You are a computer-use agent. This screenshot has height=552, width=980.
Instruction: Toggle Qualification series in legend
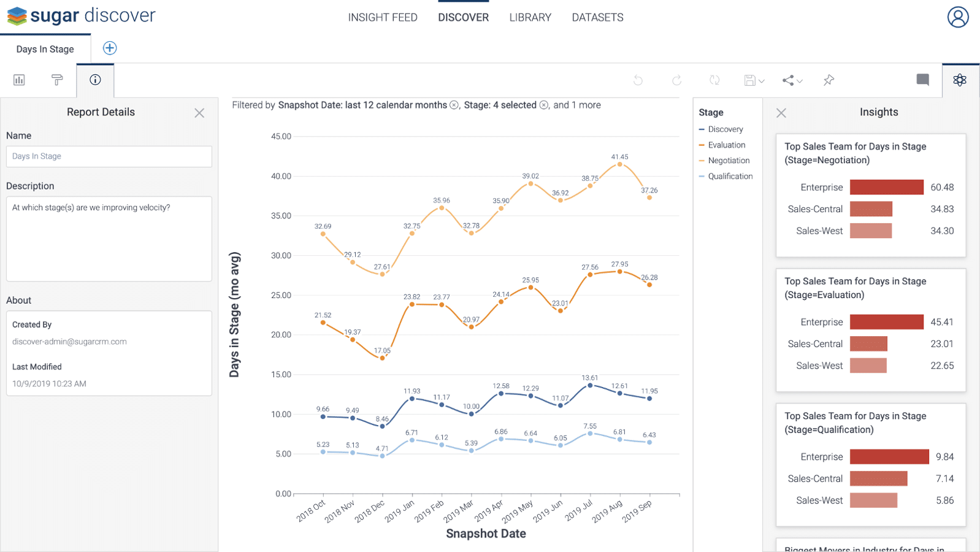tap(725, 176)
